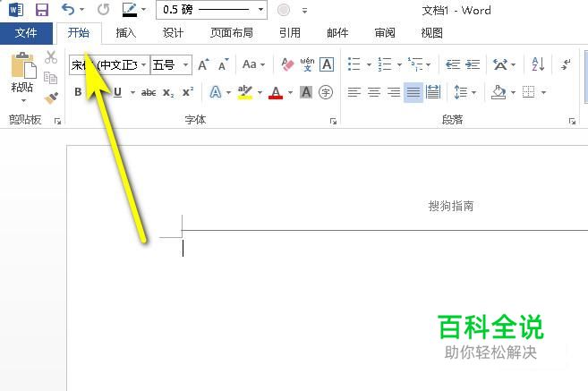
Task: Open the 文件 tab
Action: (x=26, y=33)
